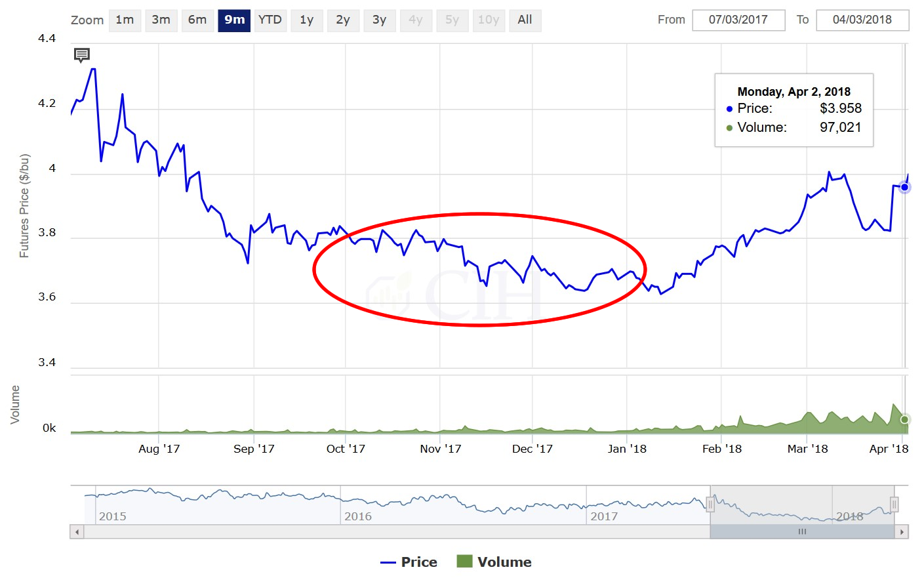Screen dimensions: 924x578
Task: Click the navigator scroll left arrow
Action: pyautogui.click(x=77, y=531)
